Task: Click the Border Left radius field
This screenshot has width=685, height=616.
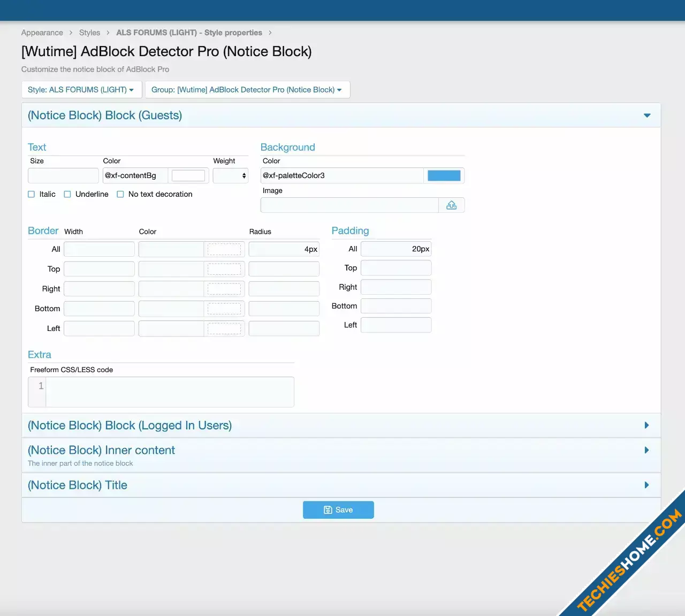Action: pos(284,328)
